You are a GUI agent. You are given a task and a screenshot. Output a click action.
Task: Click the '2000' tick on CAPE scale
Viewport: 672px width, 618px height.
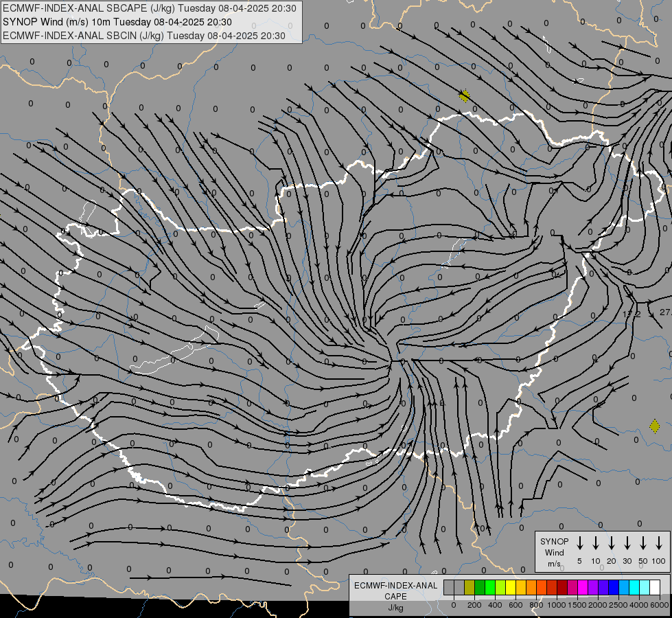pyautogui.click(x=598, y=605)
